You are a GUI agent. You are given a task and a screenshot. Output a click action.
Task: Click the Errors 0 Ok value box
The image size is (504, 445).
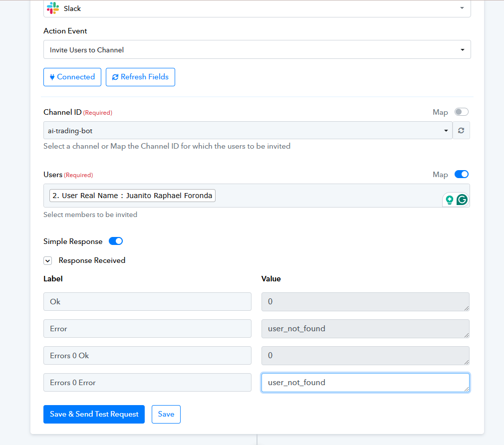[365, 356]
